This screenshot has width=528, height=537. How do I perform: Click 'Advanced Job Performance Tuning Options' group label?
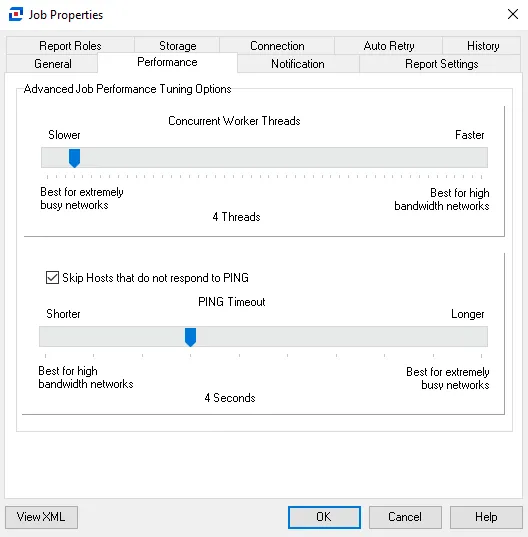point(127,89)
